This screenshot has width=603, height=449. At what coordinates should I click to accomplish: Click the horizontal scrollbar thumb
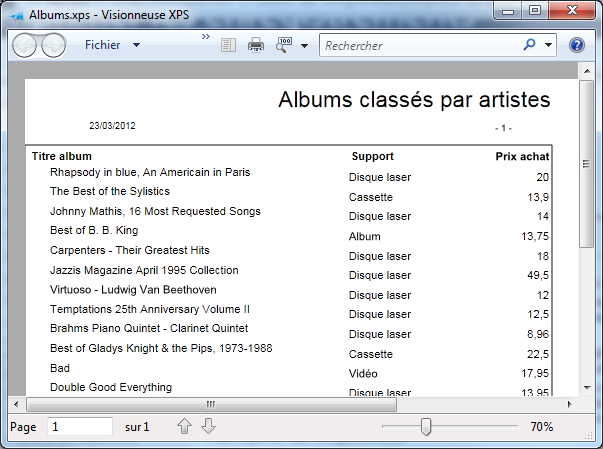(211, 404)
